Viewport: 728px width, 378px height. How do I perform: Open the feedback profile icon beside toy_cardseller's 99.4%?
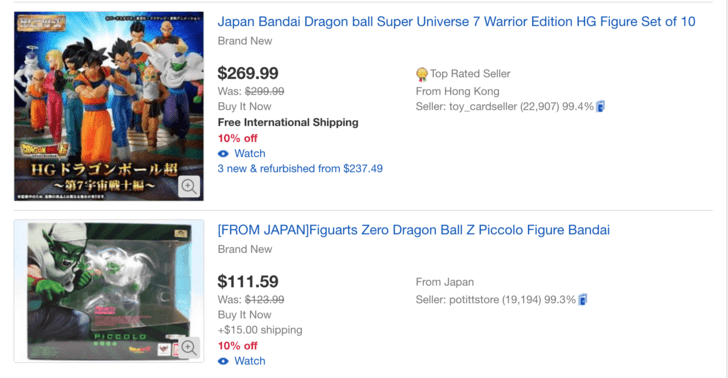click(x=600, y=106)
